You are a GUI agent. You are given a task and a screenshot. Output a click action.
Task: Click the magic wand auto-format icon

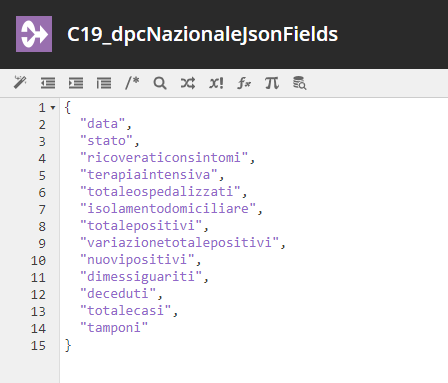click(20, 83)
